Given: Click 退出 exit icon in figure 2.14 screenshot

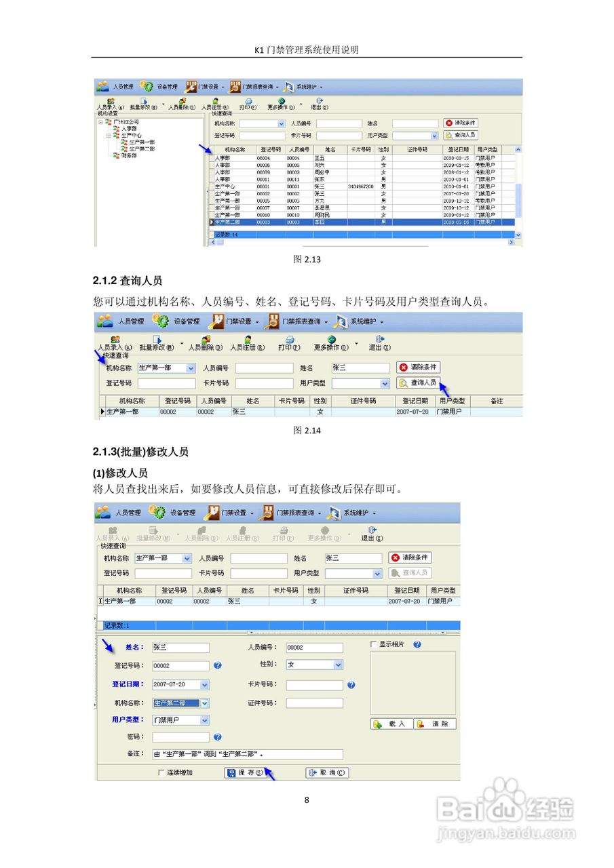Looking at the screenshot, I should pos(380,339).
